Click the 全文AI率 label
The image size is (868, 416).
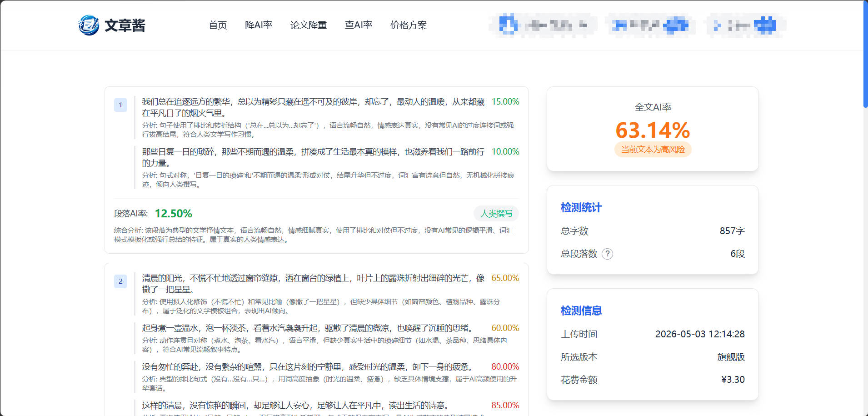tap(653, 107)
